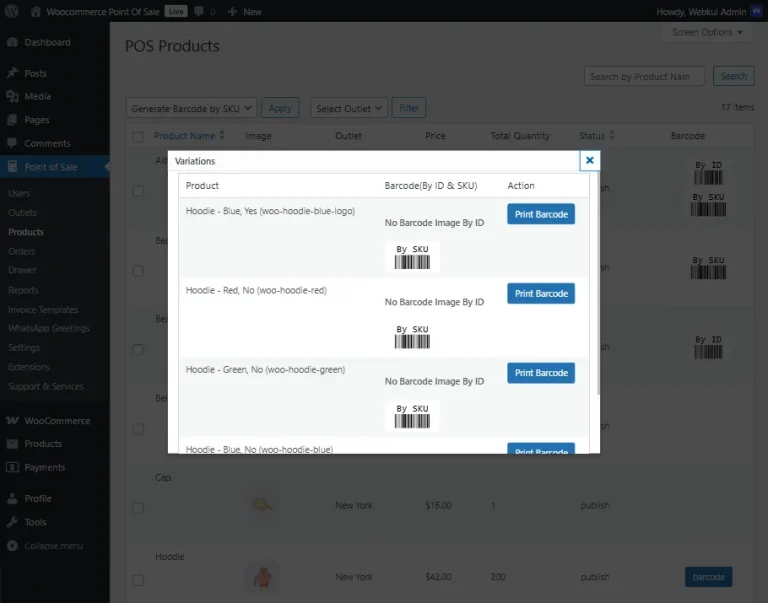Image resolution: width=768 pixels, height=603 pixels.
Task: Click the Profile user icon
Action: tap(12, 498)
